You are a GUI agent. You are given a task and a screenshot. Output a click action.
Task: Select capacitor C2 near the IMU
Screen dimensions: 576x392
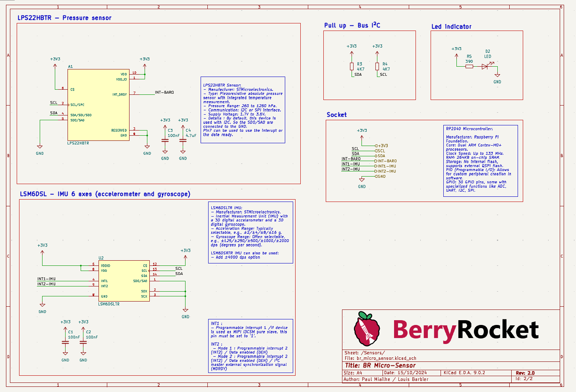(83, 342)
